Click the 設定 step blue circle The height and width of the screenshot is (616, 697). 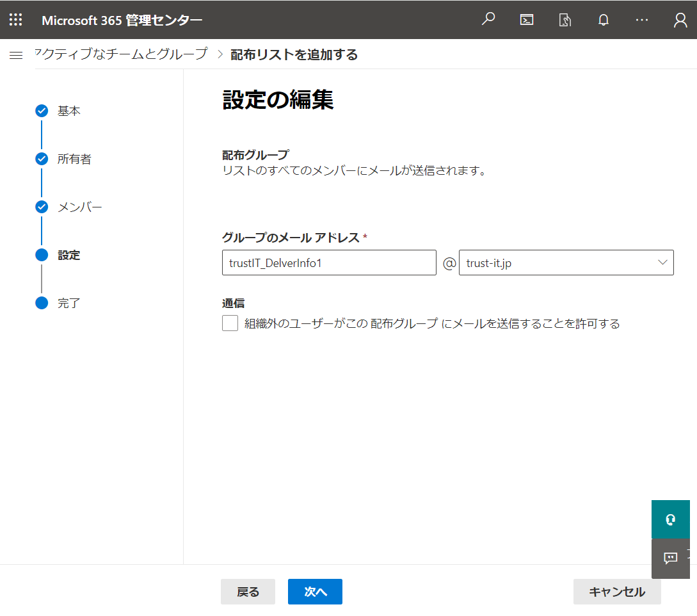(x=42, y=255)
